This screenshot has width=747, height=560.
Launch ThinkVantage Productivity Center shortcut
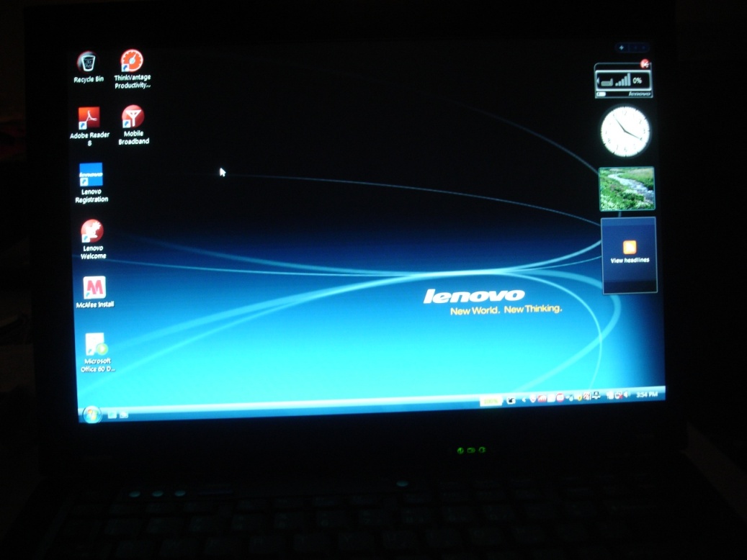click(x=132, y=69)
